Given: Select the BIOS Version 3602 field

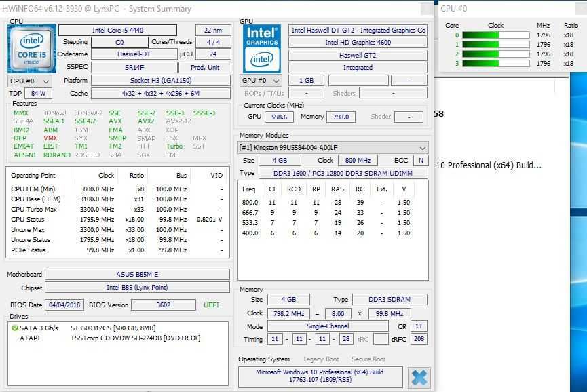Looking at the screenshot, I should (164, 305).
